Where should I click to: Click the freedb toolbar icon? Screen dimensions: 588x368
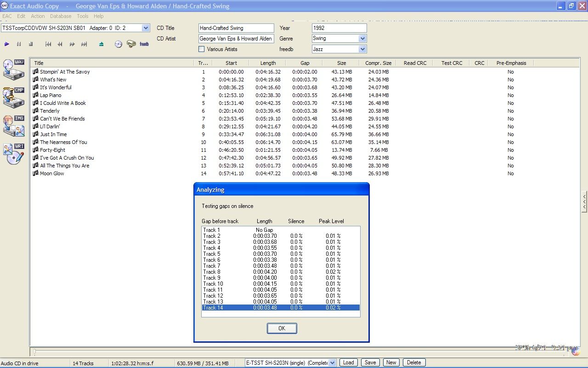point(144,44)
